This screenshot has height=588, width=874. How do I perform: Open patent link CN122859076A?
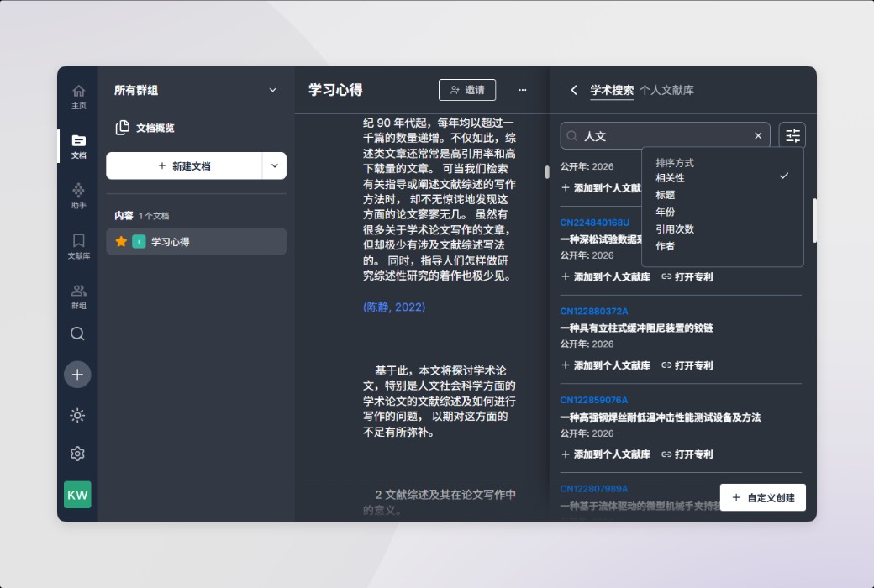pyautogui.click(x=593, y=400)
